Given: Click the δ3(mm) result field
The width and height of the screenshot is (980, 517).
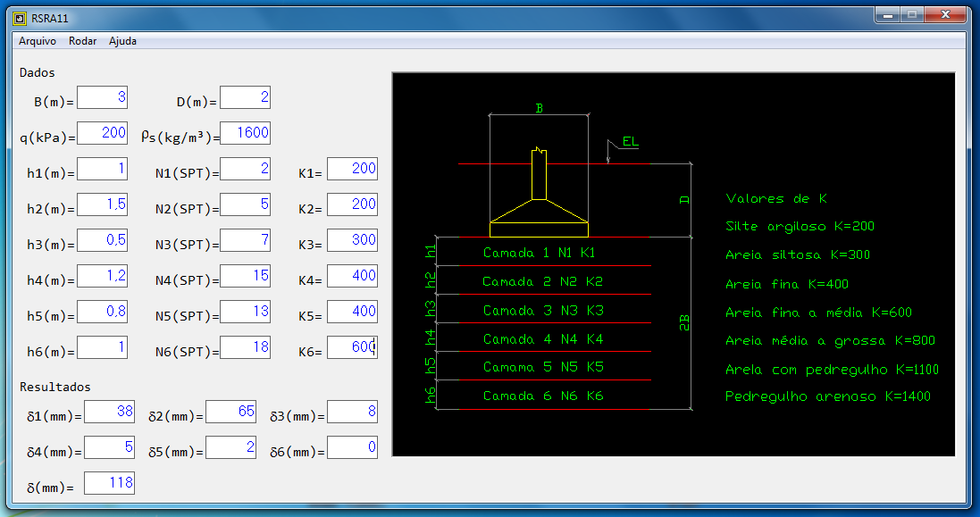Looking at the screenshot, I should [353, 412].
